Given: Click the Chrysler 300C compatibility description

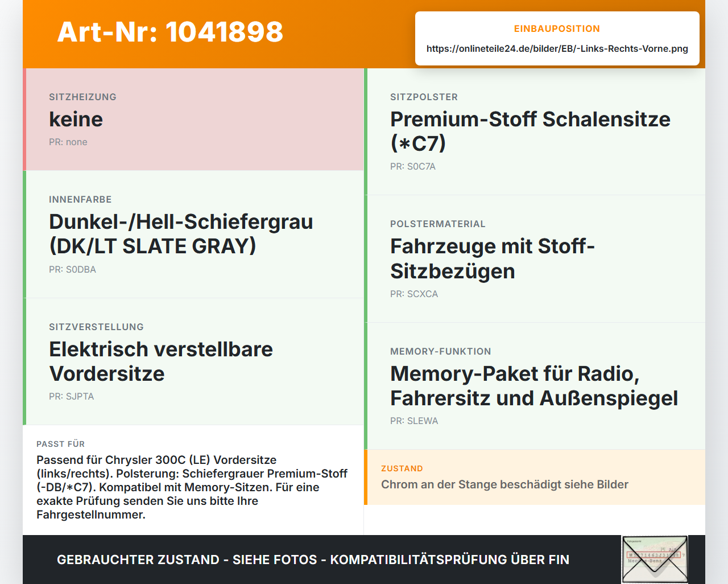Looking at the screenshot, I should 192,487.
